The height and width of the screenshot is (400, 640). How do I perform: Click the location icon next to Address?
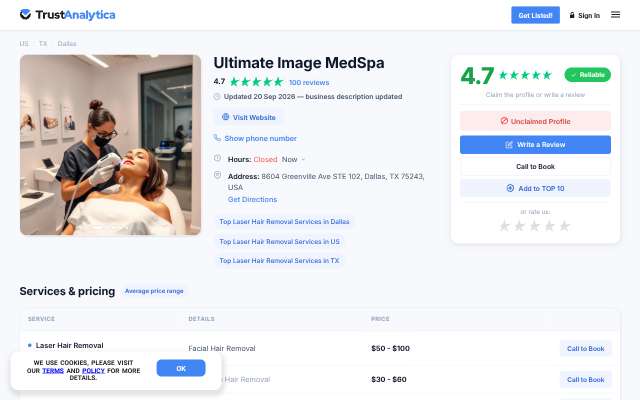(218, 175)
